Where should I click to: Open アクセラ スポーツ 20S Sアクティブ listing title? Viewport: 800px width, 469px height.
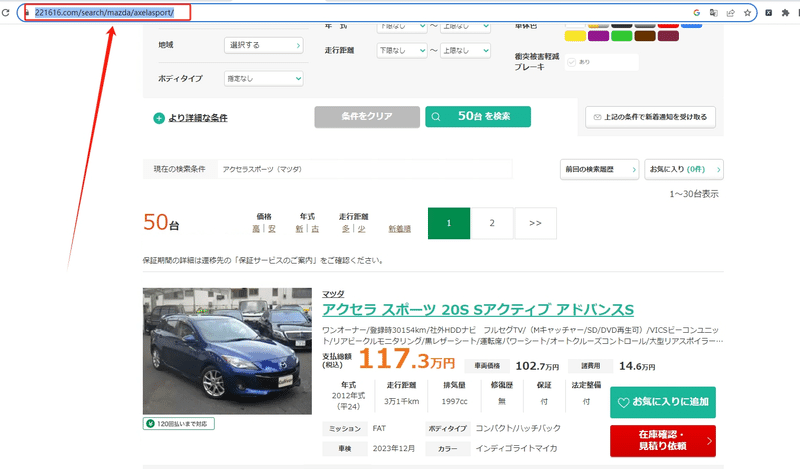tap(478, 310)
